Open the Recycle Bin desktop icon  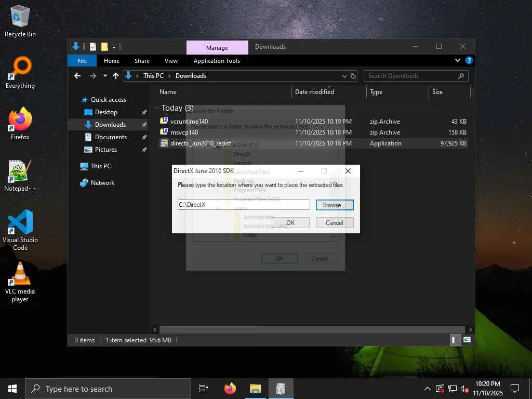tap(20, 21)
